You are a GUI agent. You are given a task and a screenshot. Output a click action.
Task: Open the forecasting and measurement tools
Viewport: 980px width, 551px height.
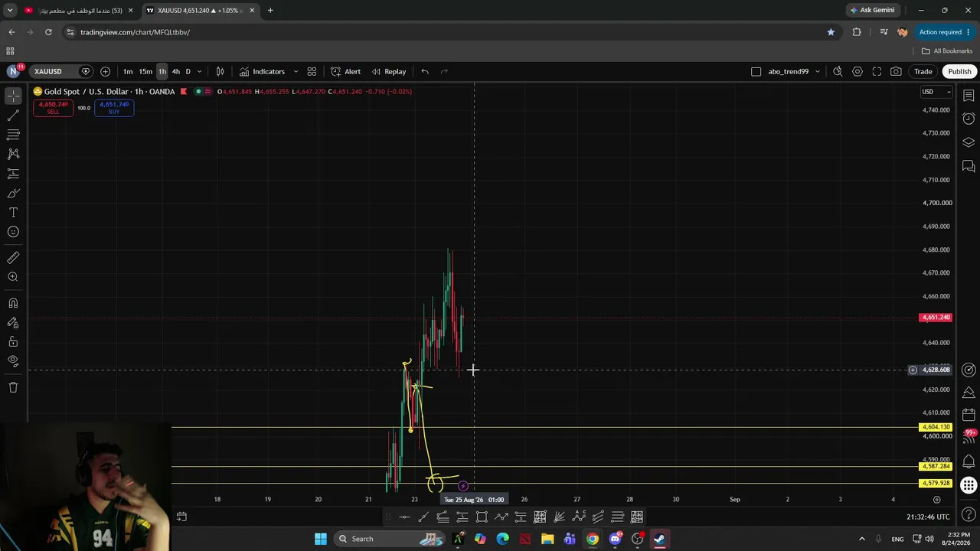(x=13, y=174)
